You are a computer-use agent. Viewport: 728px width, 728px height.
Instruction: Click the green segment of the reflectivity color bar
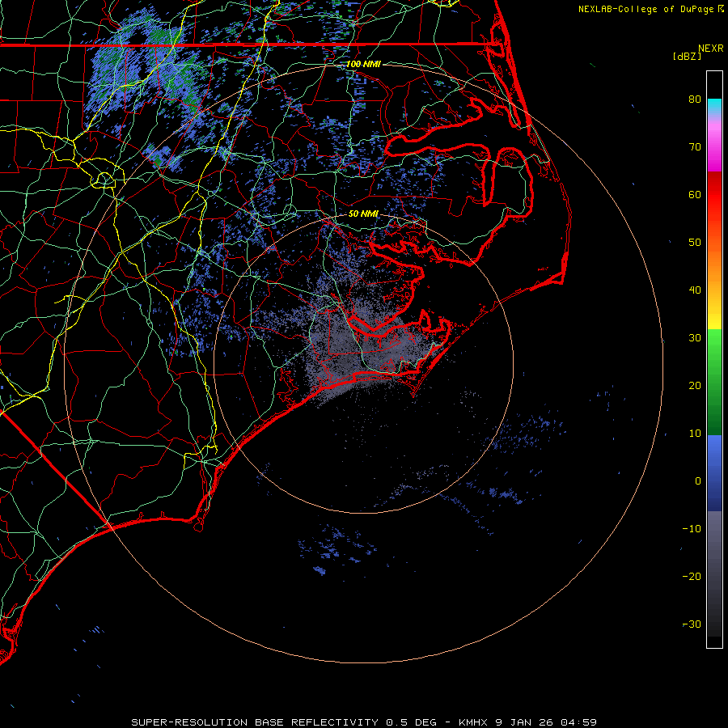(714, 382)
